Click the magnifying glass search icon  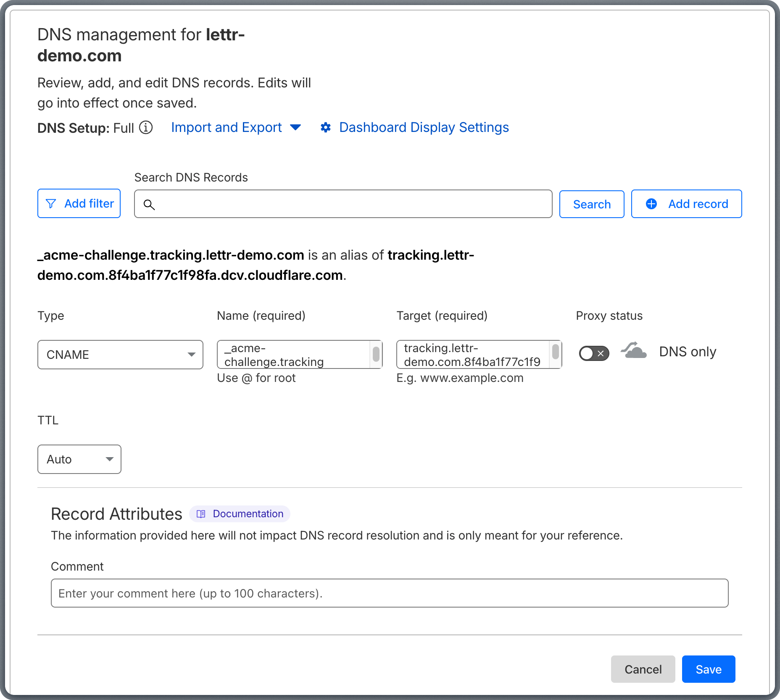tap(150, 205)
